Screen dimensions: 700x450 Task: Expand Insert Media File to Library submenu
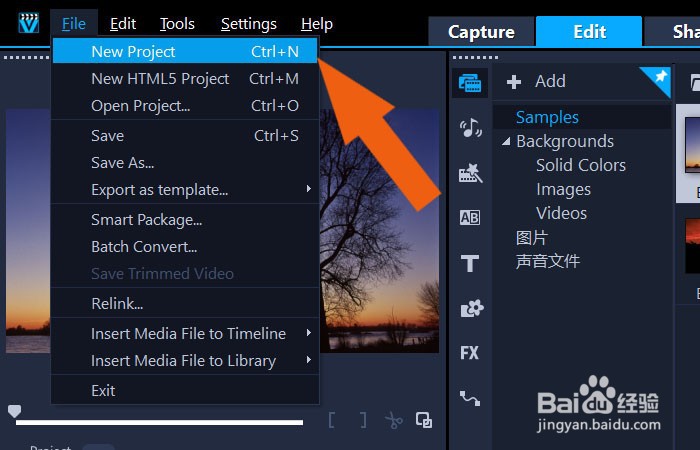click(308, 359)
